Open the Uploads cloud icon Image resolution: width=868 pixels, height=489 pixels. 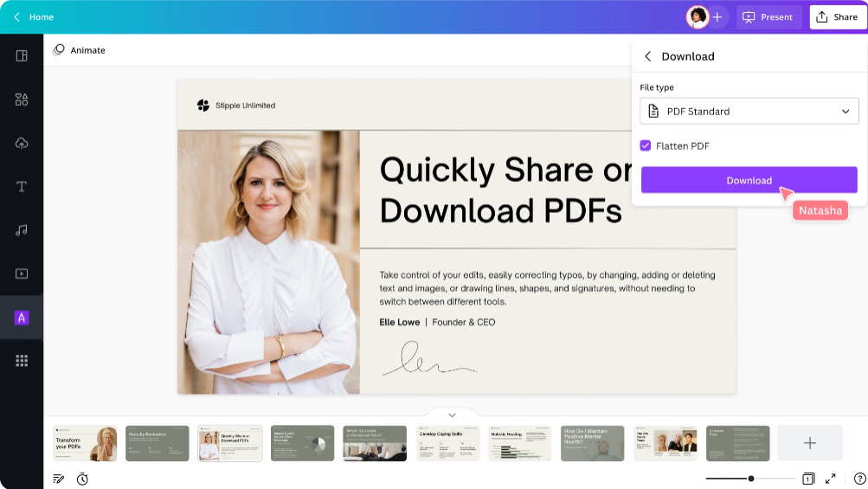click(x=22, y=143)
